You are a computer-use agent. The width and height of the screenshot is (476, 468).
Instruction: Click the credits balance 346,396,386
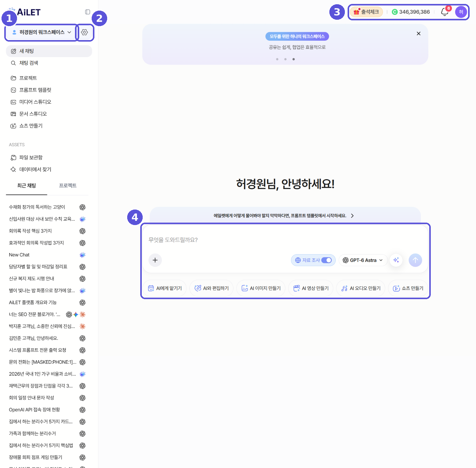click(411, 12)
